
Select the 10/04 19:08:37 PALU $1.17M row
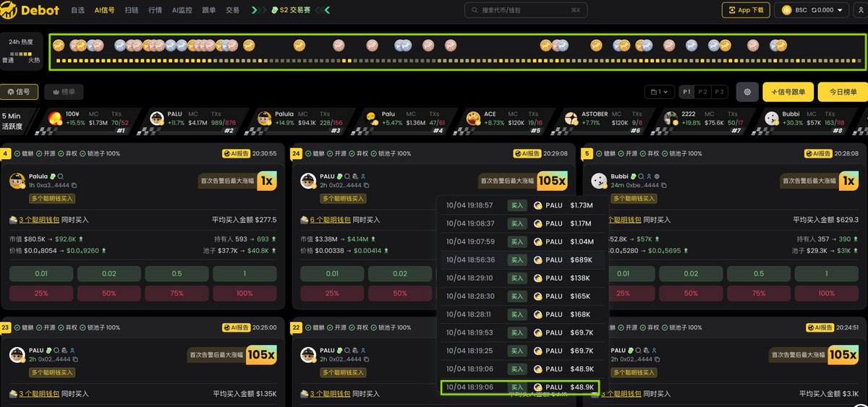pyautogui.click(x=521, y=223)
